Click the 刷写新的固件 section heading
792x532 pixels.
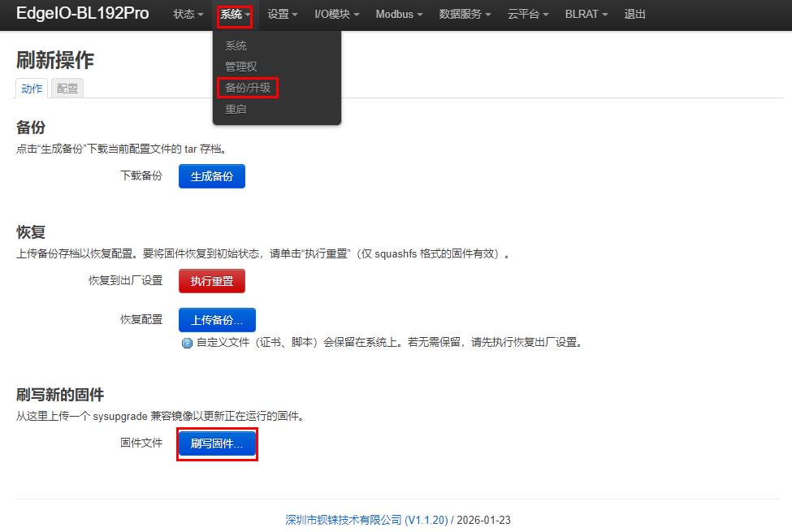(60, 395)
